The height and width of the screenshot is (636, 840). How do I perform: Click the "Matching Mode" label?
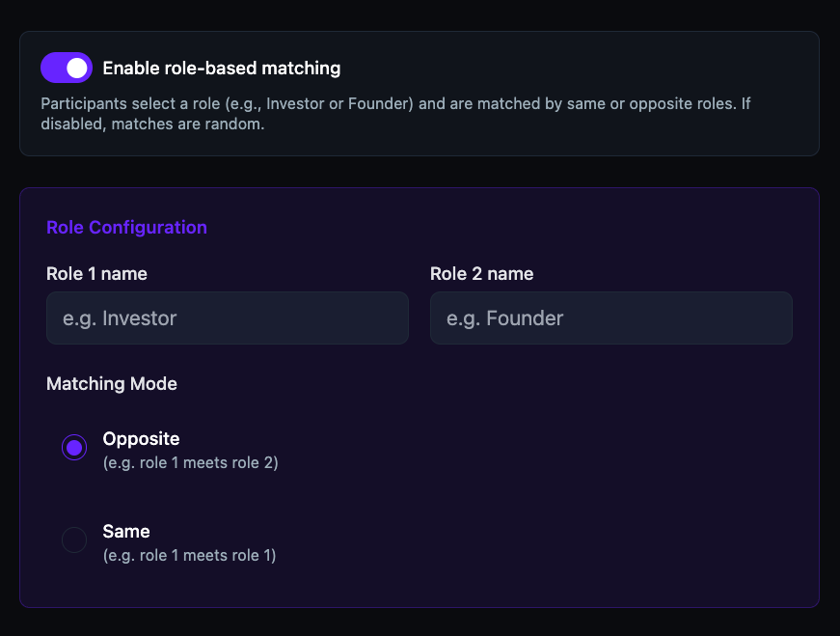point(112,383)
